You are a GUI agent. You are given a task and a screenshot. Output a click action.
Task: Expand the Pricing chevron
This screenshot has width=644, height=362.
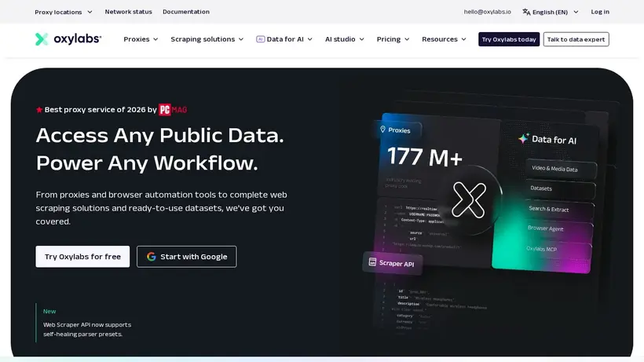point(407,39)
